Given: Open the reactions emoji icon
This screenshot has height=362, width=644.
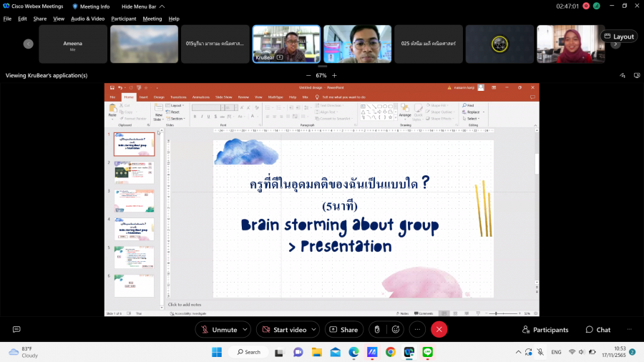Looking at the screenshot, I should point(396,329).
